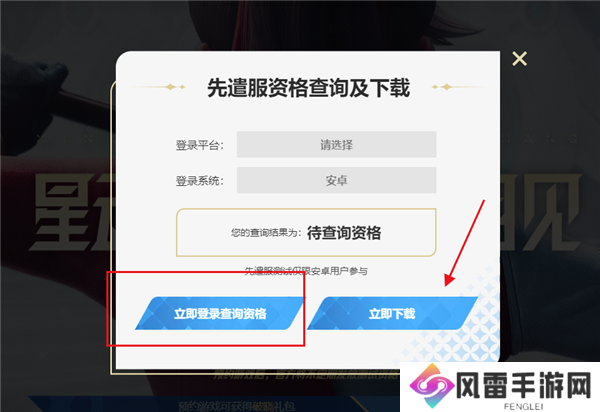Click the 预约游戏可获得破晓礼包 banner text
The image size is (600, 412).
(236, 406)
